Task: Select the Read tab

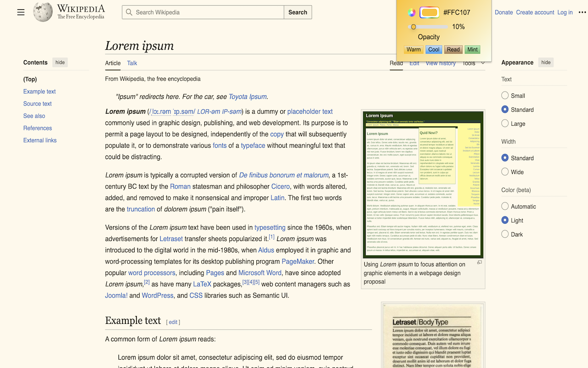Action: [396, 63]
